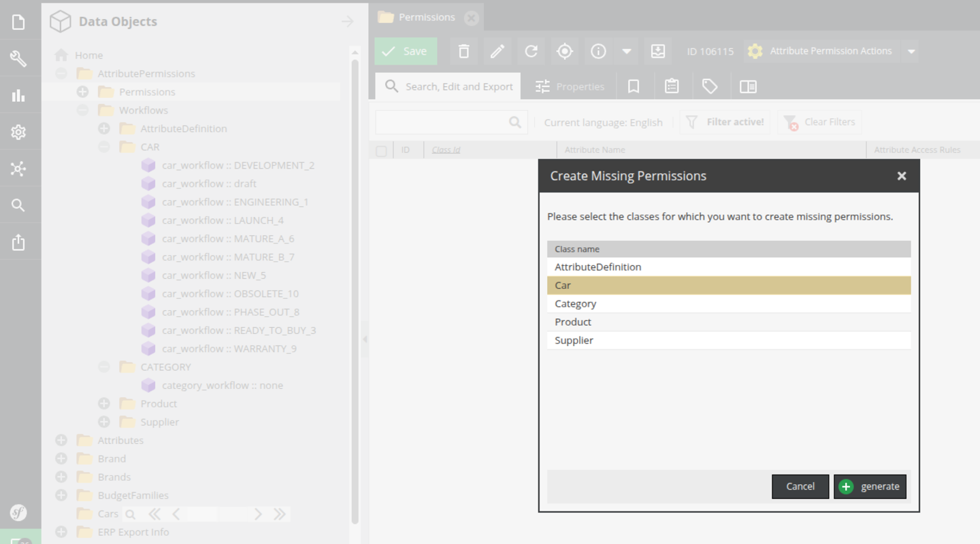Click Clear Filters button
Viewport: 980px width, 544px height.
click(819, 122)
